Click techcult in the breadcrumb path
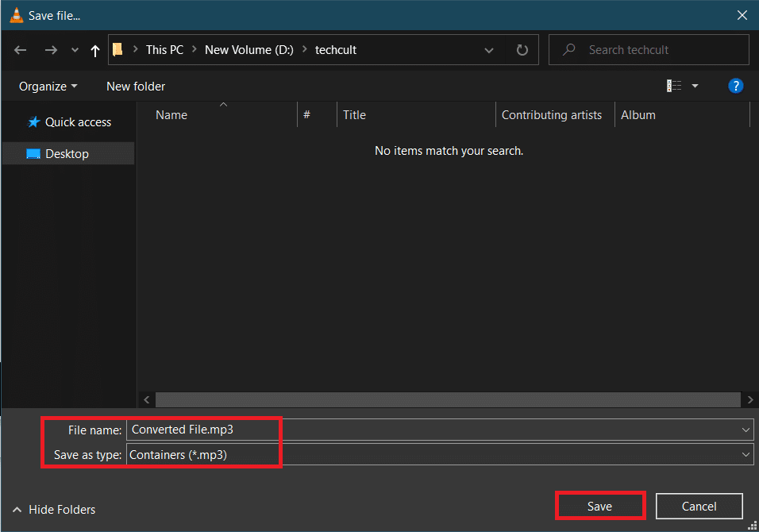Screen dimensions: 759x532 [x=336, y=50]
